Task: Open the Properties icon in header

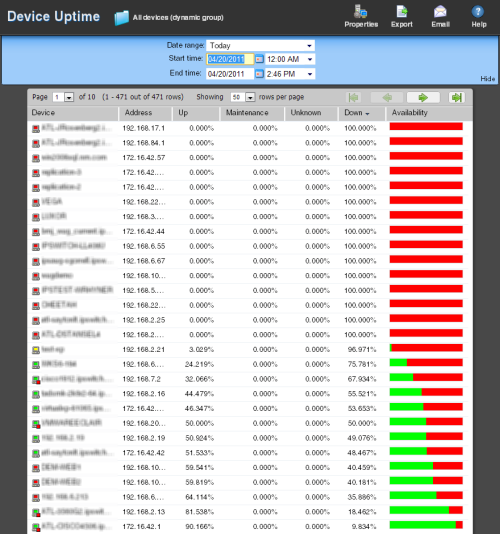Action: [x=360, y=12]
